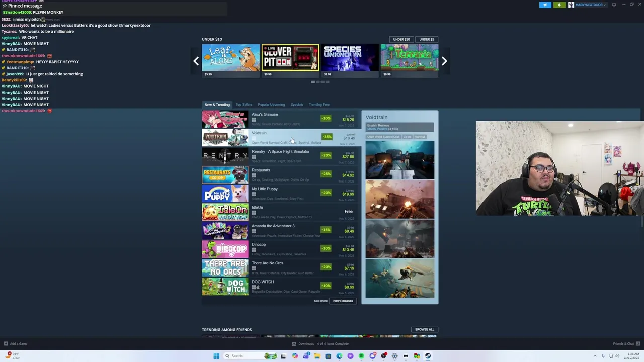The image size is (644, 362).
Task: Open weather widget on taskbar
Action: pos(12,355)
